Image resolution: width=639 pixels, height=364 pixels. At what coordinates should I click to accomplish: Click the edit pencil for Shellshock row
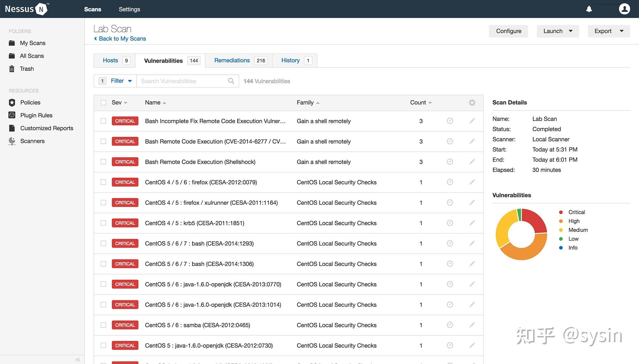point(472,162)
